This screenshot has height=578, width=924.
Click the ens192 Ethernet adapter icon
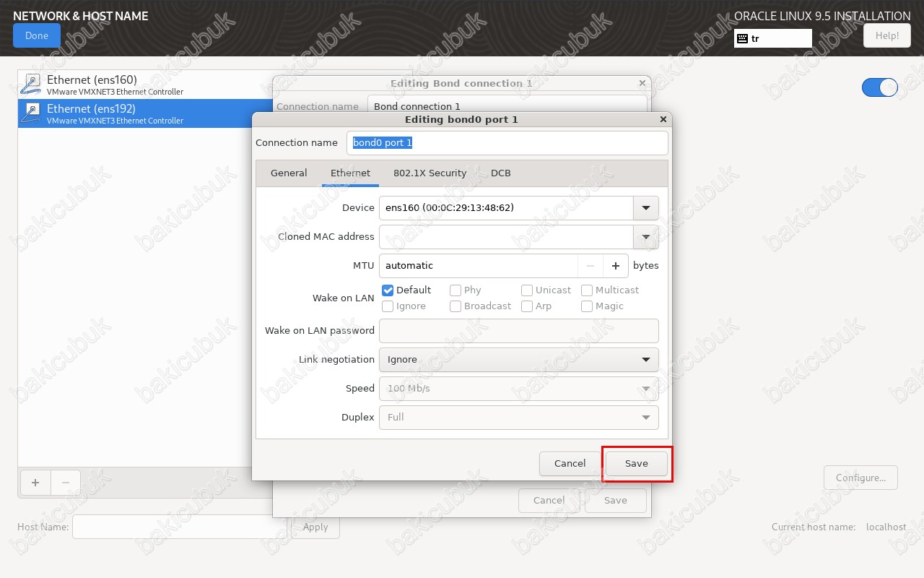[31, 113]
